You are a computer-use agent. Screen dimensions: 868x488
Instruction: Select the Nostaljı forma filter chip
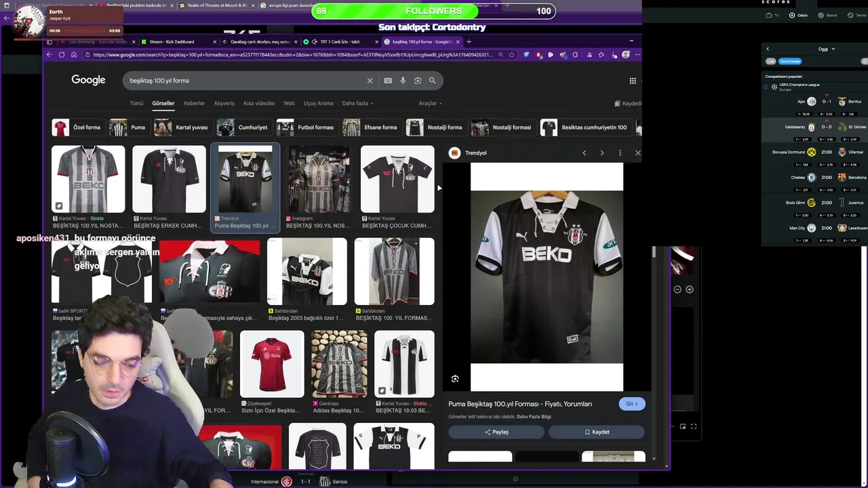pyautogui.click(x=435, y=127)
